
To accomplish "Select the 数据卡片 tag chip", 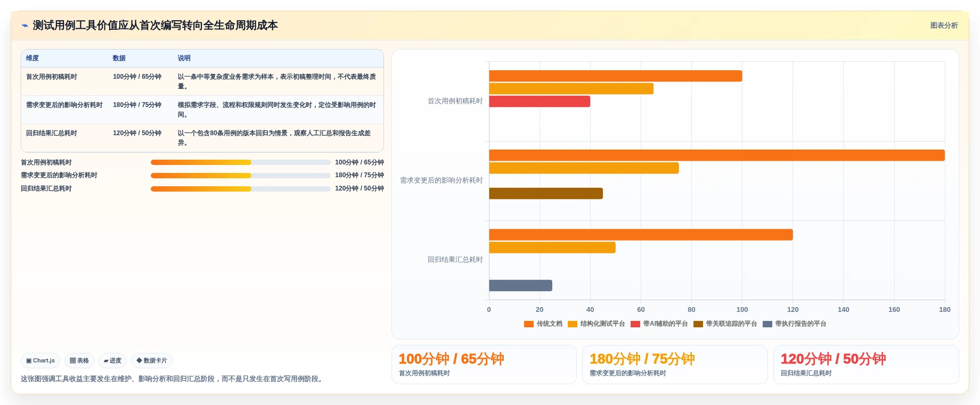I will (x=152, y=360).
